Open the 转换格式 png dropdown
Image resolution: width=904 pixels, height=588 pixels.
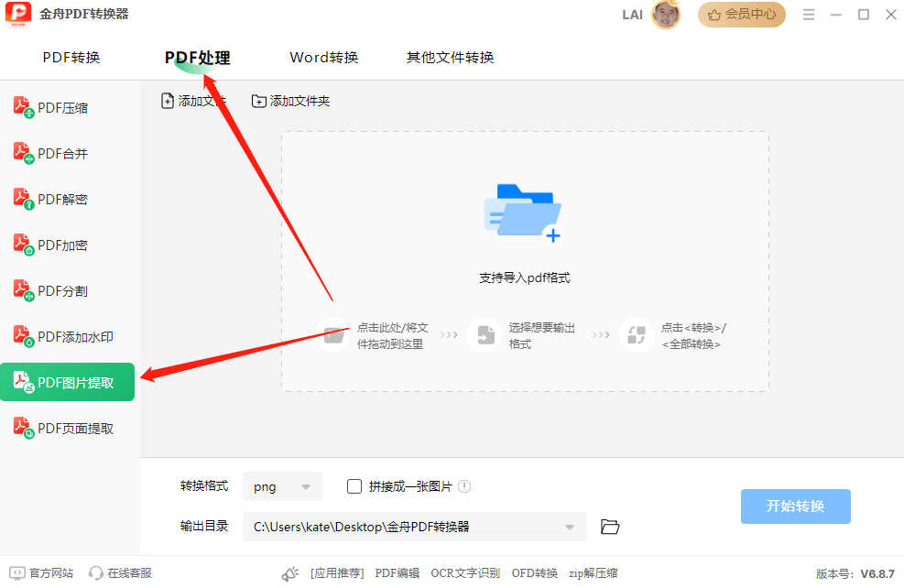pyautogui.click(x=282, y=486)
